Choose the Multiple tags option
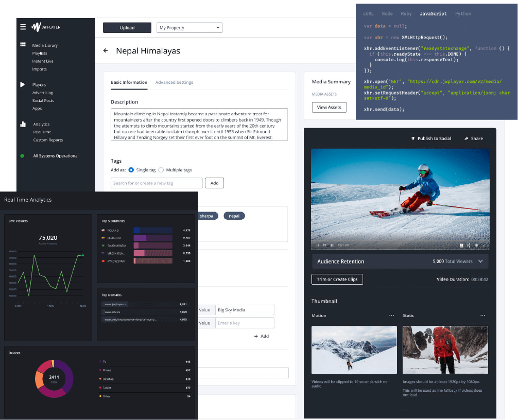The height and width of the screenshot is (420, 518). pyautogui.click(x=161, y=169)
